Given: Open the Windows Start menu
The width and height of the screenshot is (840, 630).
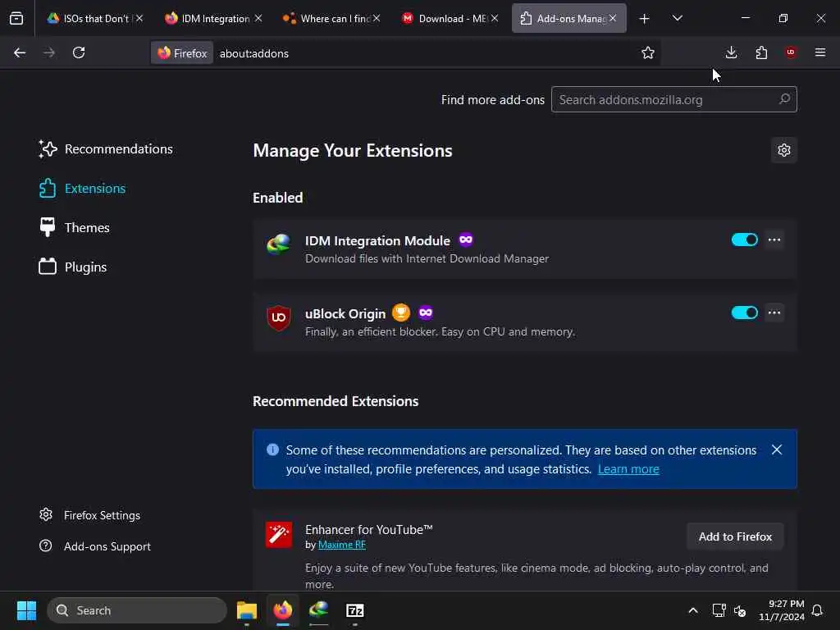Looking at the screenshot, I should pyautogui.click(x=26, y=610).
